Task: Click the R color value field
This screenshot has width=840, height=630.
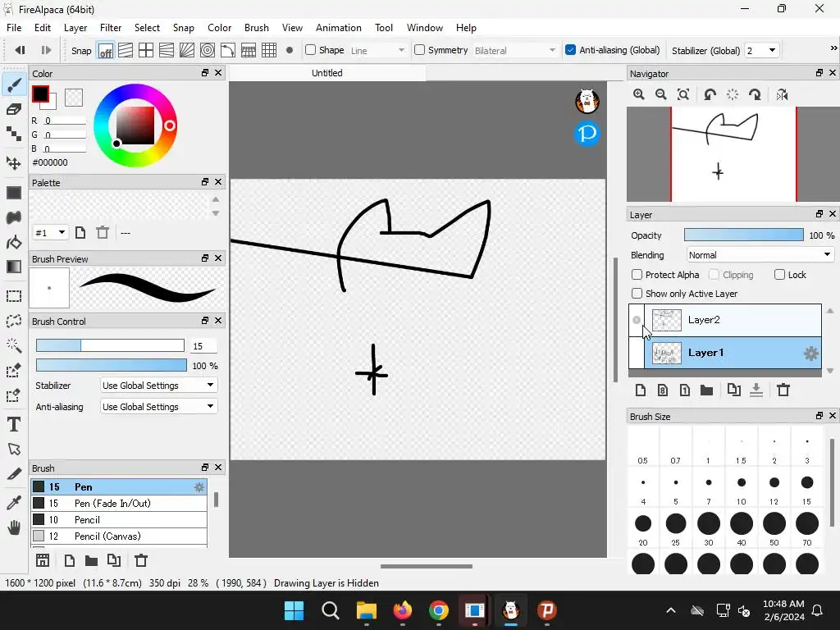Action: (65, 121)
